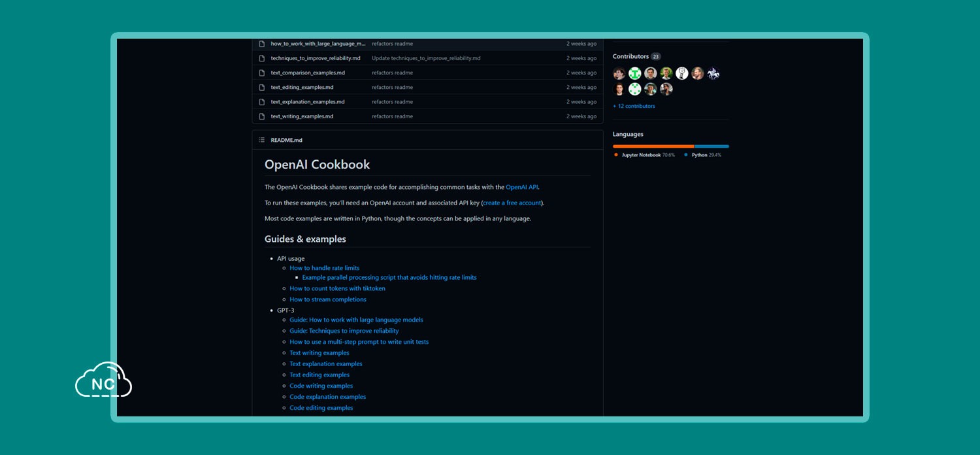Image resolution: width=980 pixels, height=455 pixels.
Task: Open text_writing_examples.md file
Action: [x=302, y=116]
